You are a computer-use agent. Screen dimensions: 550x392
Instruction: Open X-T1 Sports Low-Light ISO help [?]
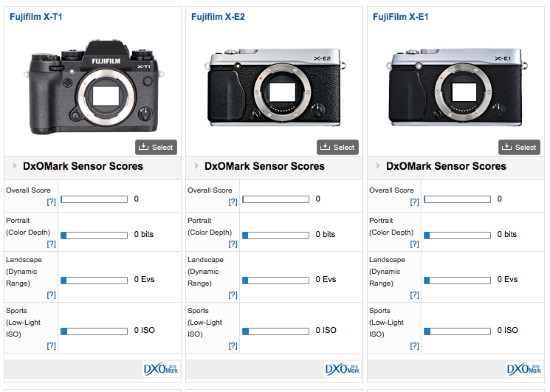click(51, 345)
